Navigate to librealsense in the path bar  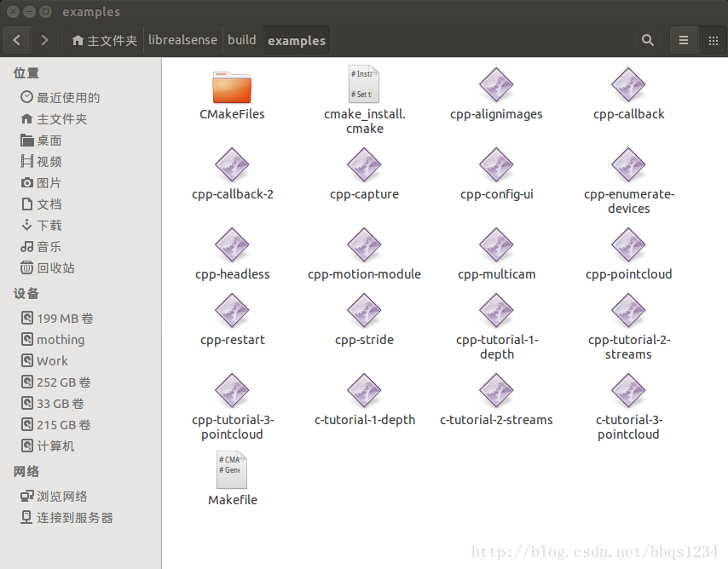[183, 40]
